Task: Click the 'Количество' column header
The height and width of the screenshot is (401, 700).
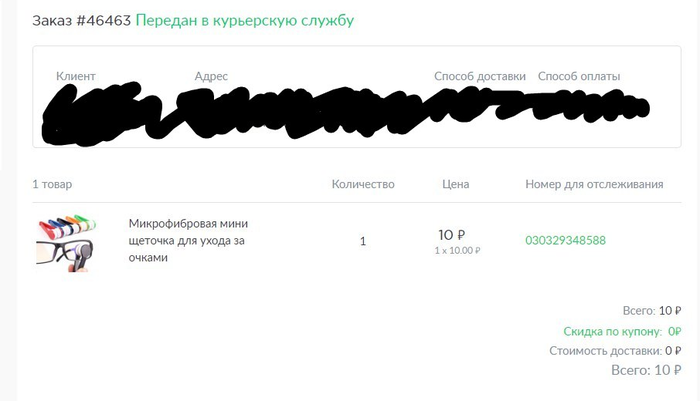Action: coord(363,184)
